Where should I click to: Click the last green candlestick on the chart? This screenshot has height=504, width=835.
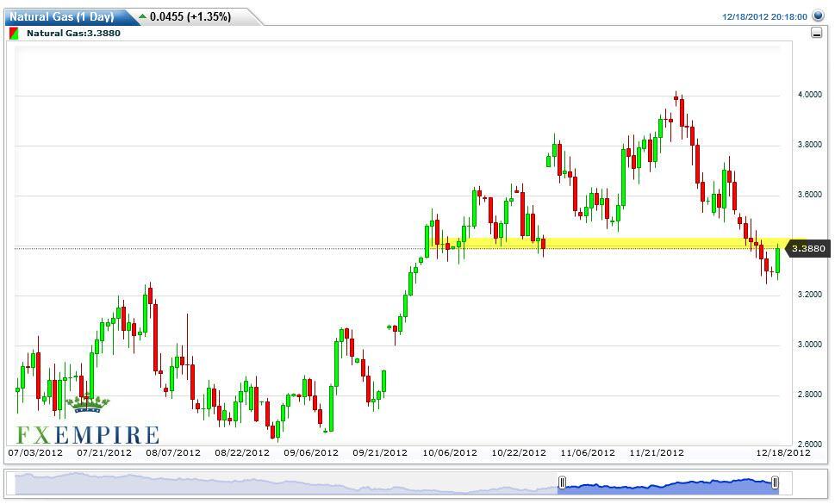(777, 260)
